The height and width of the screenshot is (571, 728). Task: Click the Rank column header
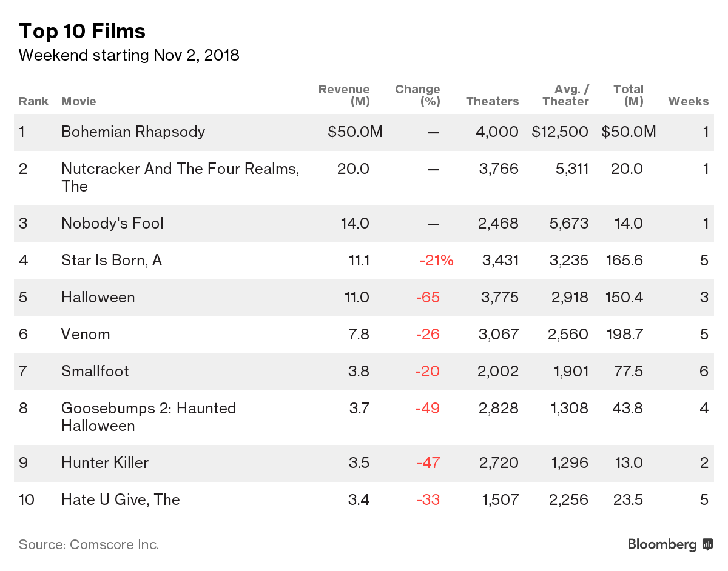pyautogui.click(x=33, y=101)
